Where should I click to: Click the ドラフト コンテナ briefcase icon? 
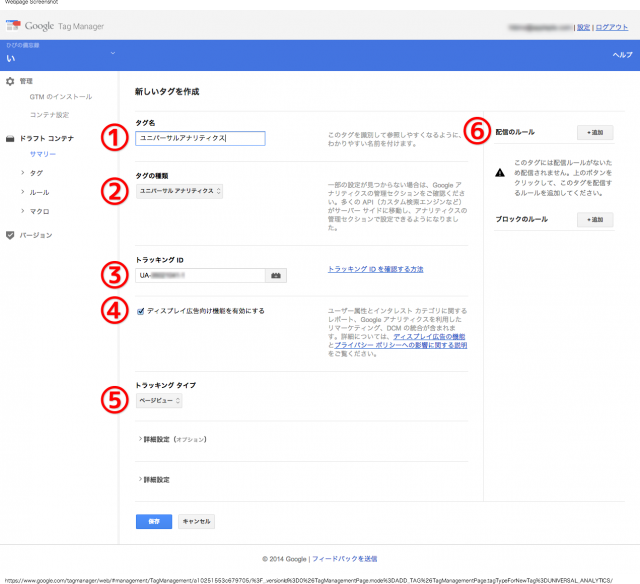point(10,138)
